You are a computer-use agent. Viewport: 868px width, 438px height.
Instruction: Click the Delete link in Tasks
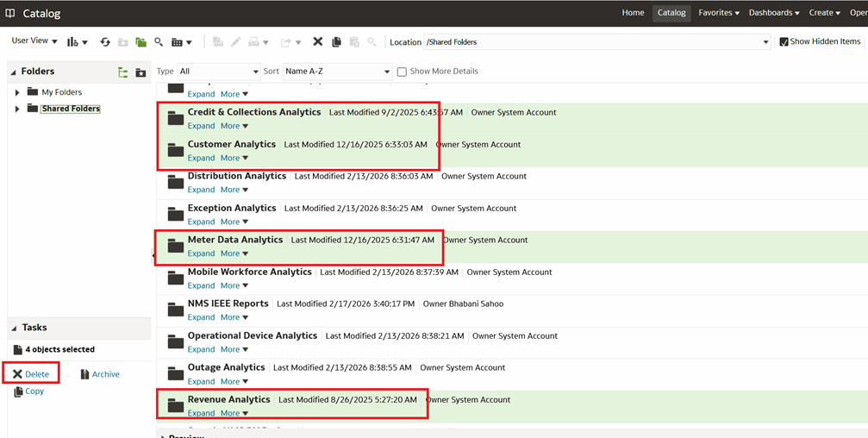click(x=37, y=375)
